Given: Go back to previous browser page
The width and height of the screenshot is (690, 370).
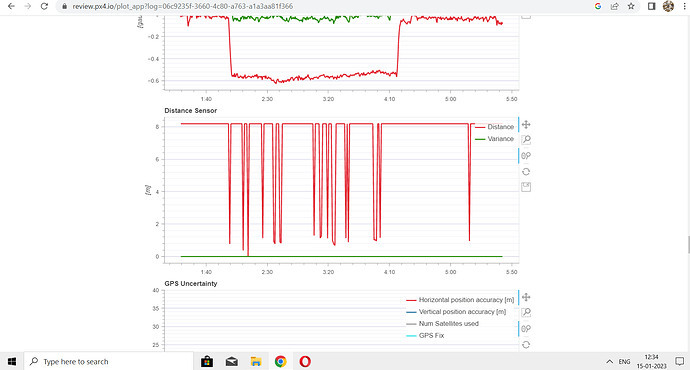Looking at the screenshot, I should (11, 6).
